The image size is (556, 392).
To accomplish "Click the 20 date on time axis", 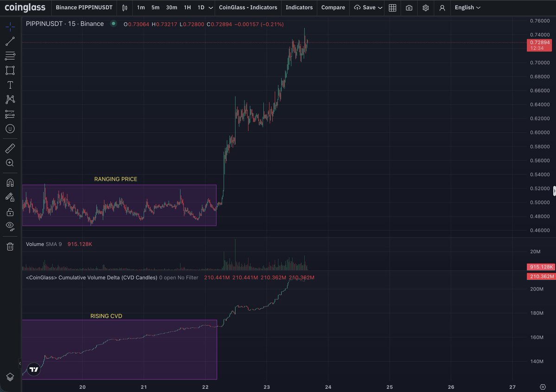I will (x=82, y=387).
